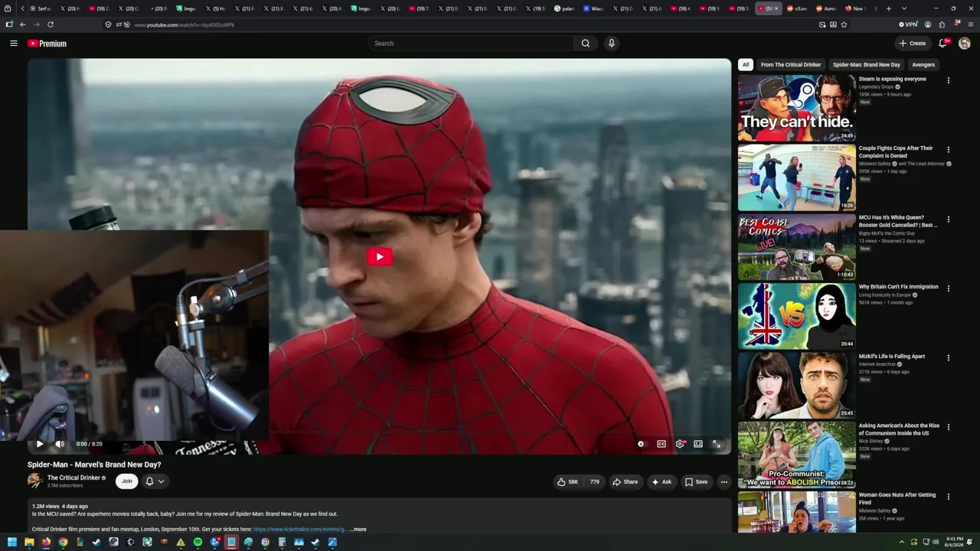Play the video using center red button
980x551 pixels.
[380, 256]
